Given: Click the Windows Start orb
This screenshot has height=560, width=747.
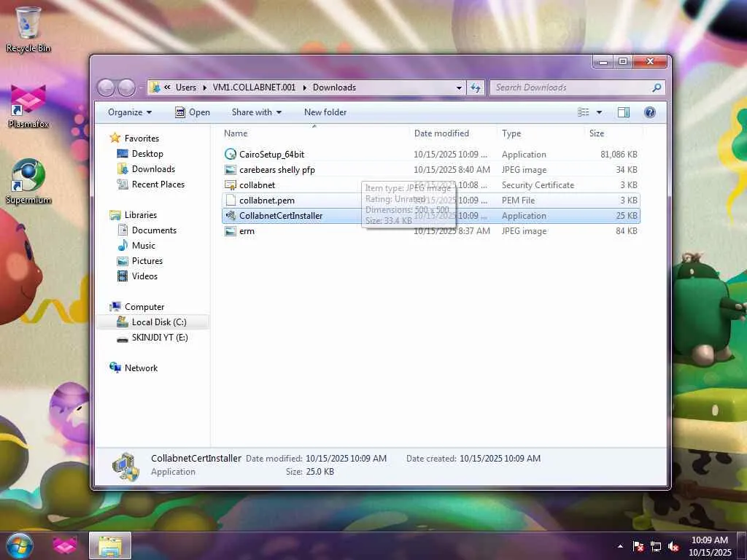Looking at the screenshot, I should pyautogui.click(x=20, y=545).
